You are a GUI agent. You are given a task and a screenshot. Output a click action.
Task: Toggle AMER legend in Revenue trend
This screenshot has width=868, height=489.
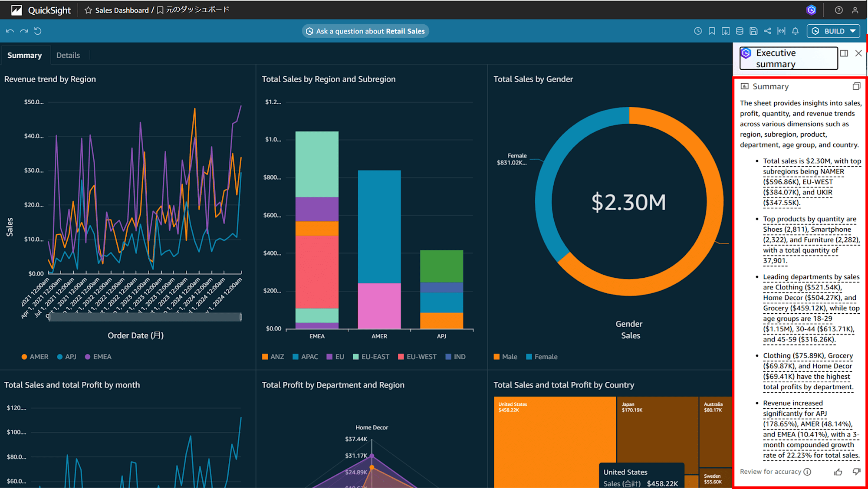[x=35, y=357]
